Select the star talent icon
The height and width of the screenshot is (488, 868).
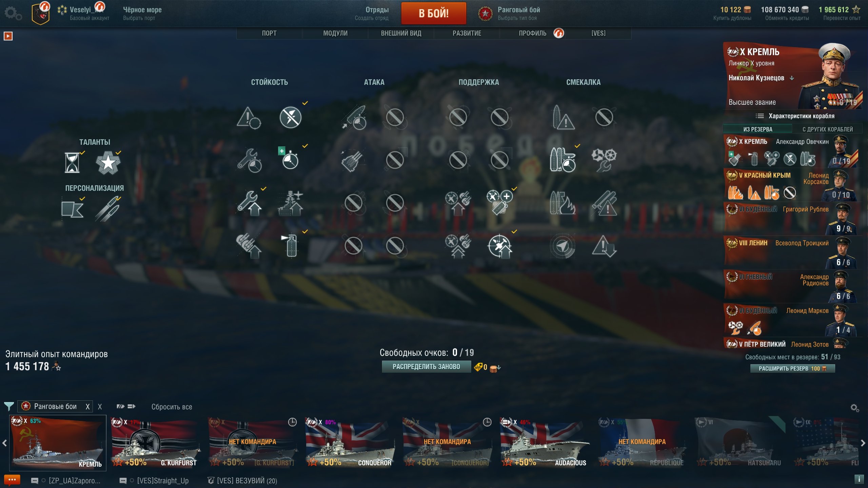pos(108,163)
